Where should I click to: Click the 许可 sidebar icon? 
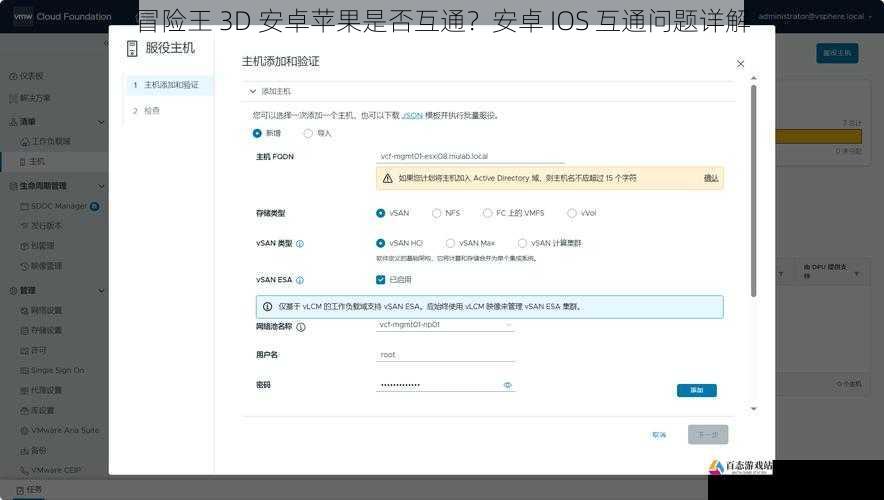[24, 351]
